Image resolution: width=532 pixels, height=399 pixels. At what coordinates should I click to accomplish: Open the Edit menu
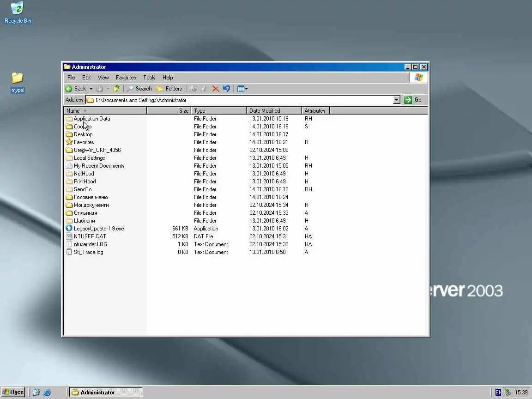click(86, 78)
